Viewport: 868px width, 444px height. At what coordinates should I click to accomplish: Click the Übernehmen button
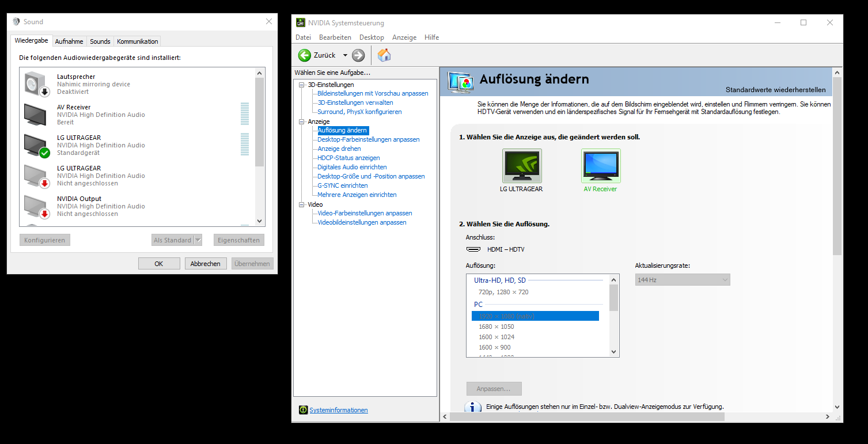pyautogui.click(x=252, y=264)
